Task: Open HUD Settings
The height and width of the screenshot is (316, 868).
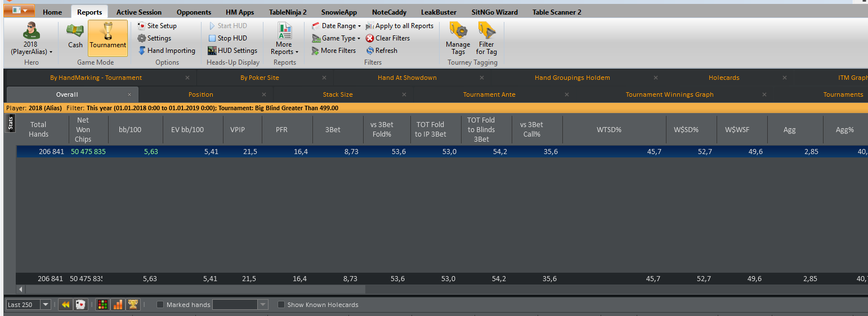Action: [232, 51]
